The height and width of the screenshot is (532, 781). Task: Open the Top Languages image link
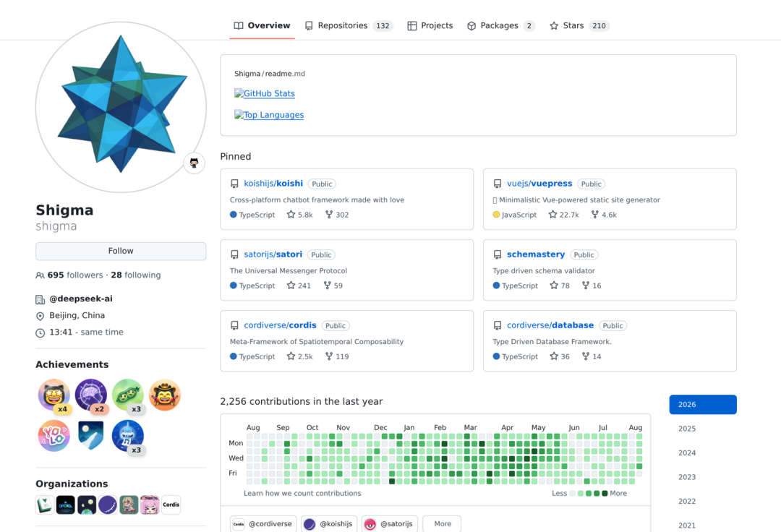click(269, 114)
